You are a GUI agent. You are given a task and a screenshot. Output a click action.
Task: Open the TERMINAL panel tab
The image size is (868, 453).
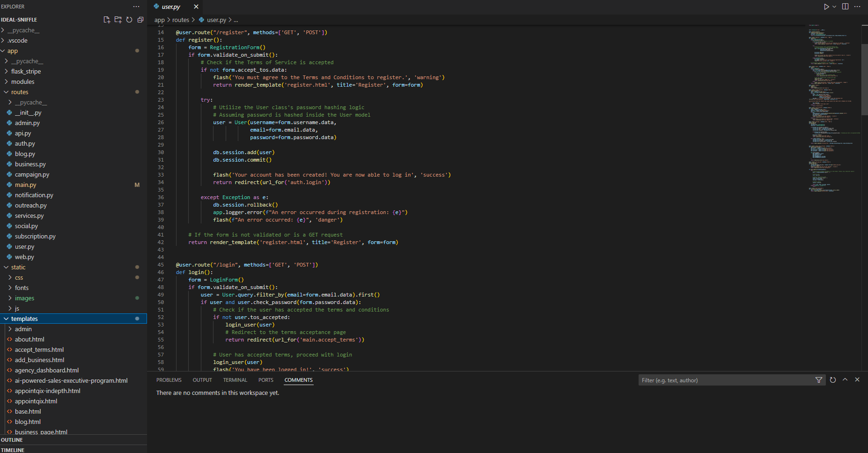tap(235, 380)
